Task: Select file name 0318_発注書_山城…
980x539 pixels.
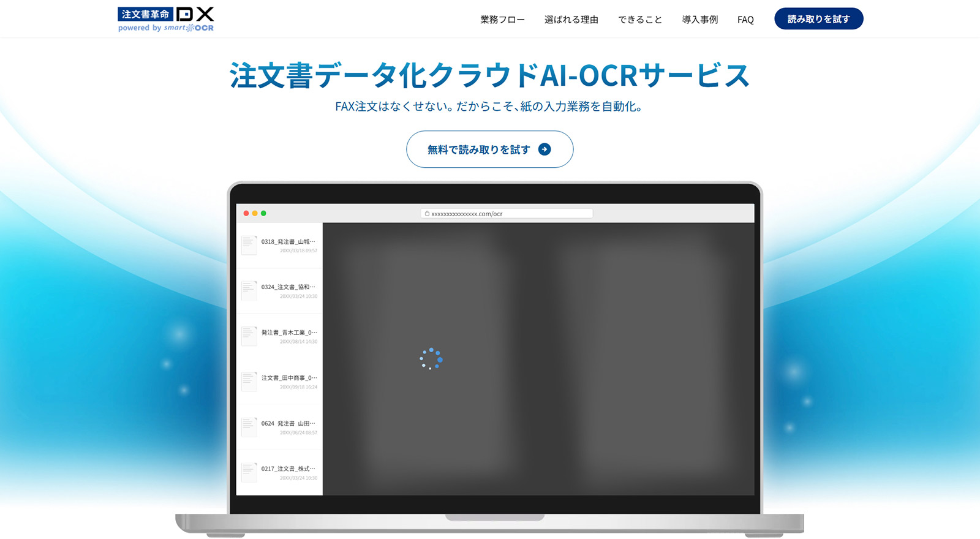Action: [x=288, y=242]
